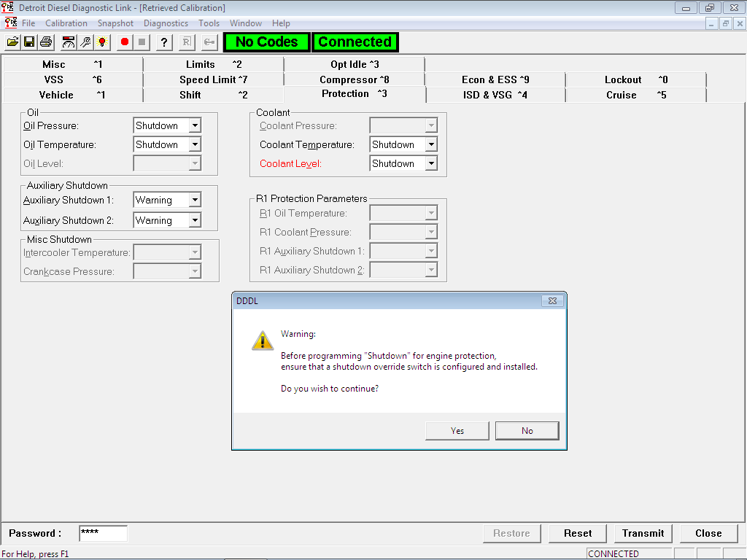Click the disabled R1 Oil Temperature dropdown

[x=403, y=213]
